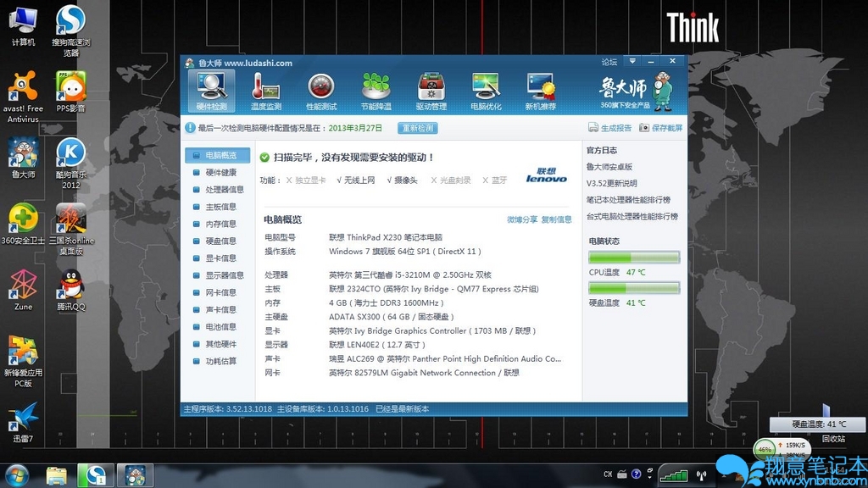Open avast! Free Antivirus desktop icon

click(23, 97)
